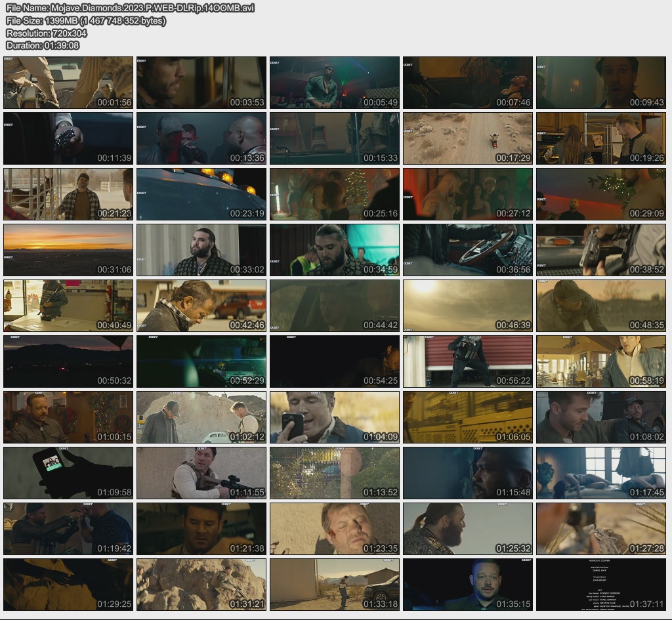The image size is (672, 620).
Task: Select the frame at 00:17:29 showing the desert road
Action: pyautogui.click(x=468, y=138)
